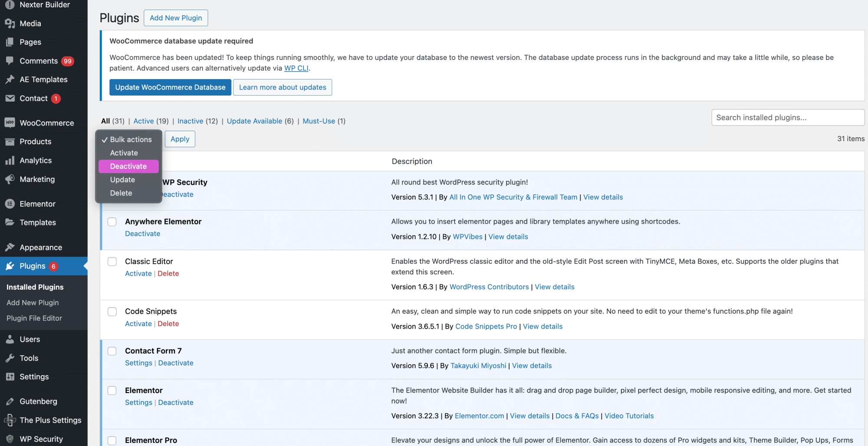Select the Comments icon in sidebar
This screenshot has width=868, height=446.
pos(10,61)
